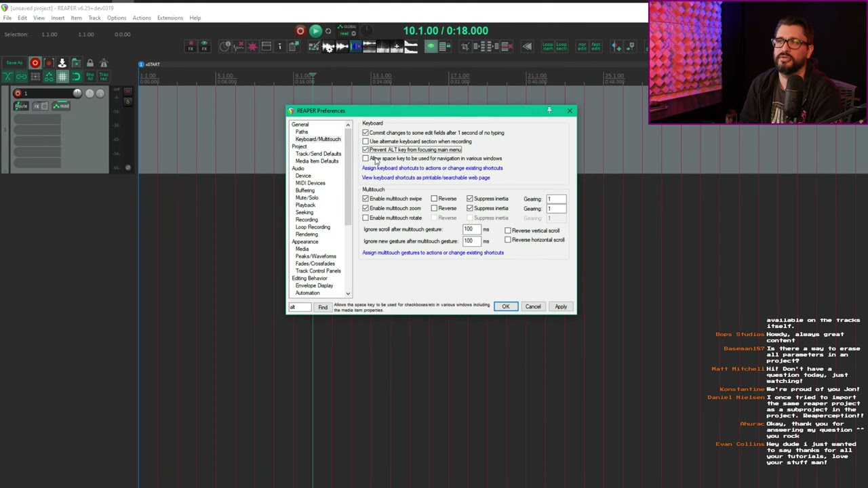Click the spectral peaks blue waveform icon

(x=355, y=46)
